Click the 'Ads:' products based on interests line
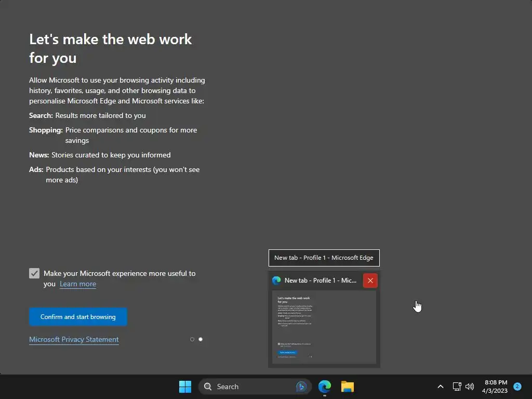 coord(114,175)
